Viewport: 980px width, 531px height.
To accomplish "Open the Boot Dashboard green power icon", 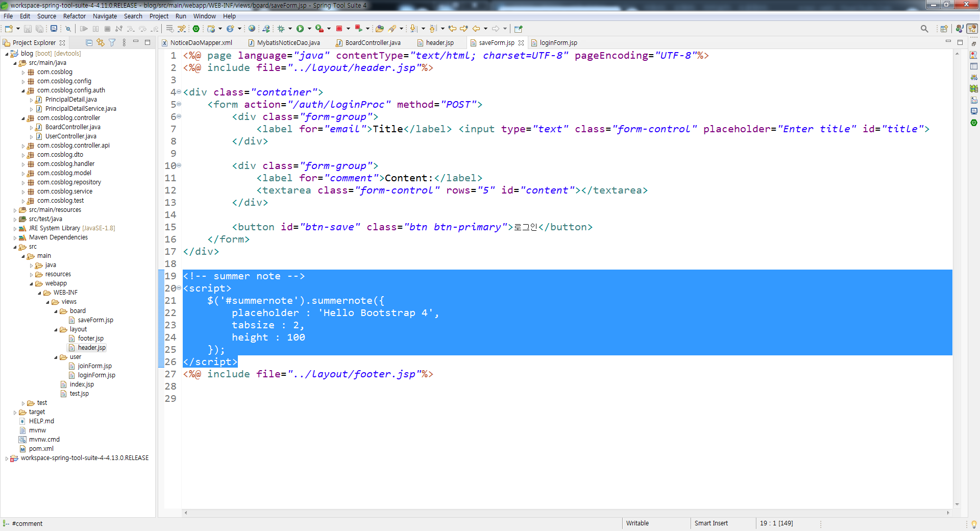I will [196, 29].
